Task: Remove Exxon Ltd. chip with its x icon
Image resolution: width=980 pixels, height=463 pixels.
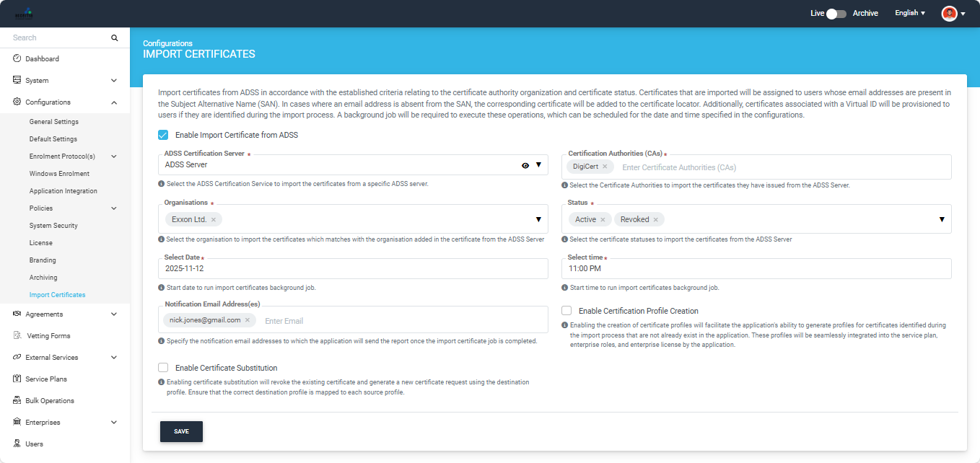Action: [214, 219]
